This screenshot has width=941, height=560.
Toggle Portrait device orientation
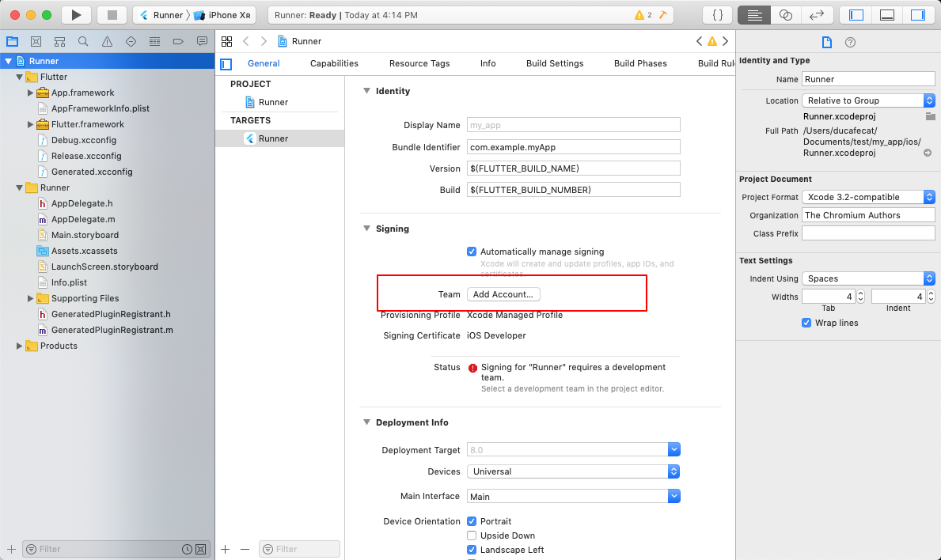click(472, 521)
